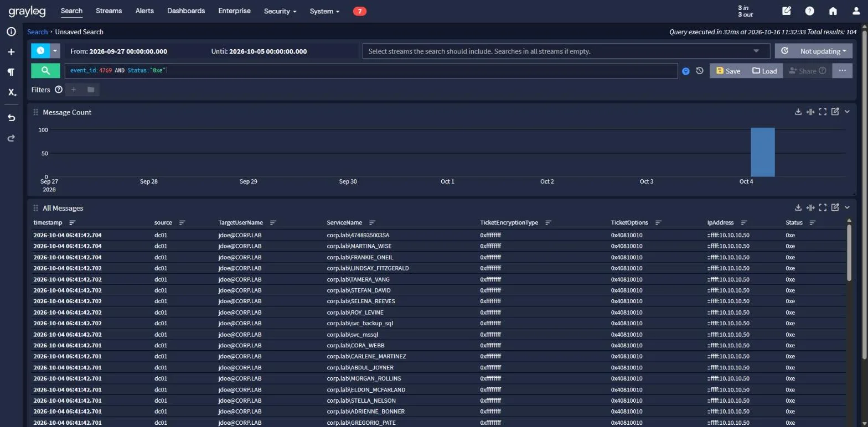Open the help question mark in the top bar
The height and width of the screenshot is (427, 868).
point(809,11)
